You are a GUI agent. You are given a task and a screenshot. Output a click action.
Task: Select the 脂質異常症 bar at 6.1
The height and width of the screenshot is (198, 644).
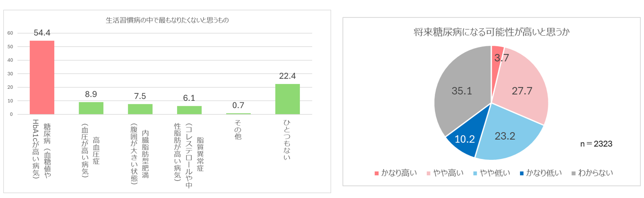189,110
